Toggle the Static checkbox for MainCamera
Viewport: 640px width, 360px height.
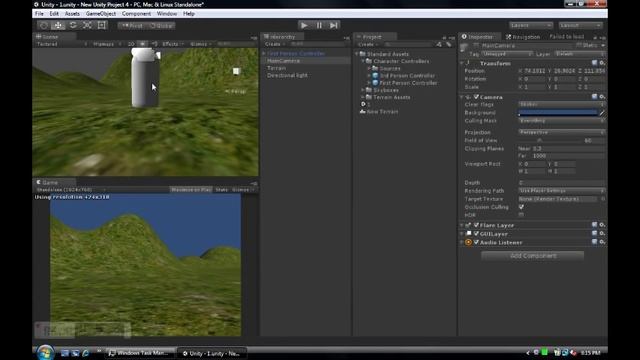pyautogui.click(x=579, y=45)
